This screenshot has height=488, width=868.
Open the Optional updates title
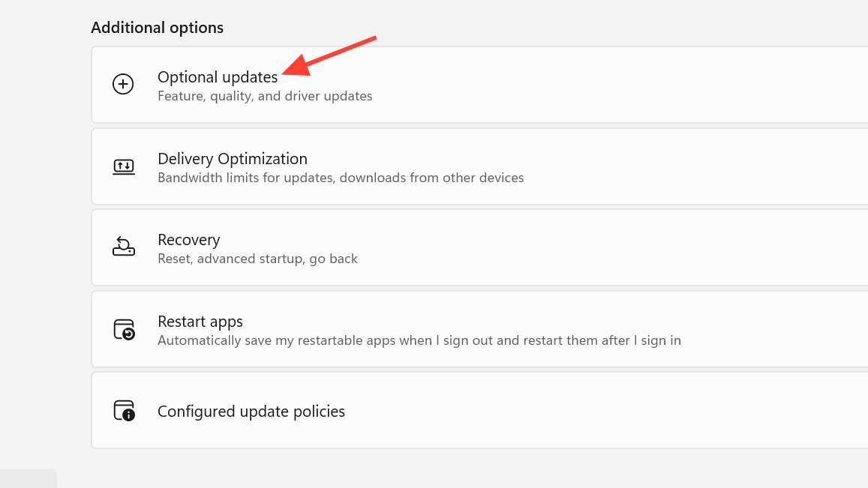pos(218,77)
